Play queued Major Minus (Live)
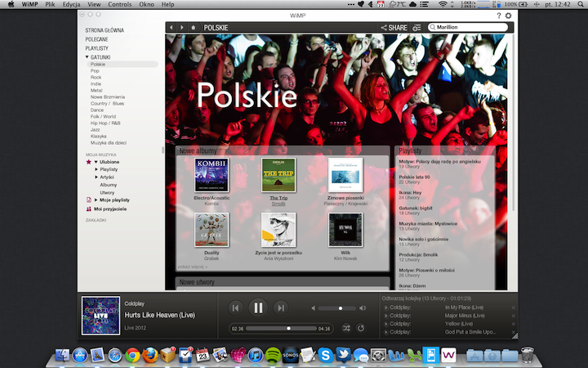Viewport: 588px width, 368px height. coord(385,316)
